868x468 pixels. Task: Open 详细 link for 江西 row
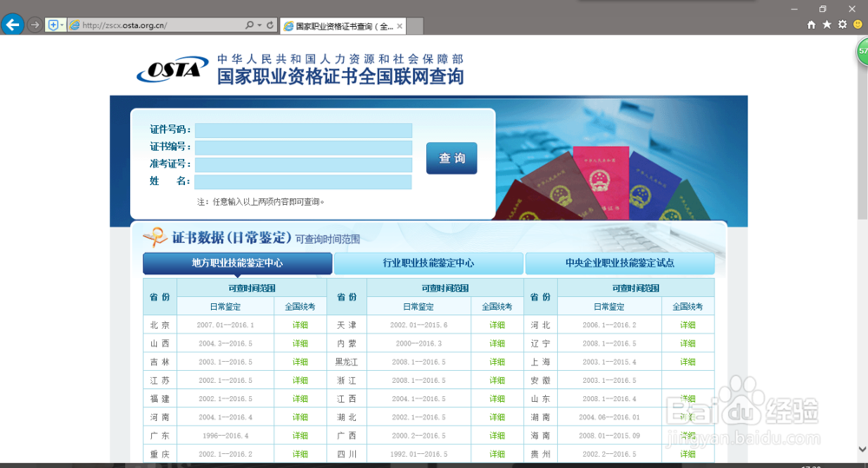pyautogui.click(x=497, y=399)
